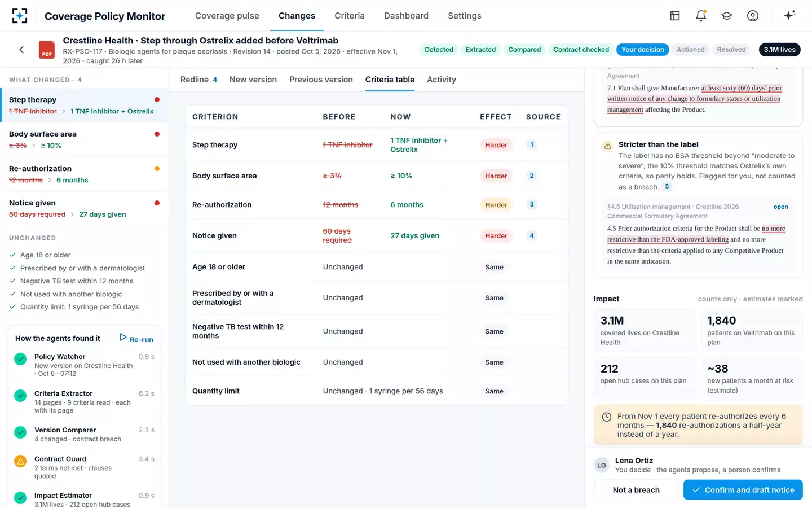Open the layout panel icon in header

(x=675, y=16)
